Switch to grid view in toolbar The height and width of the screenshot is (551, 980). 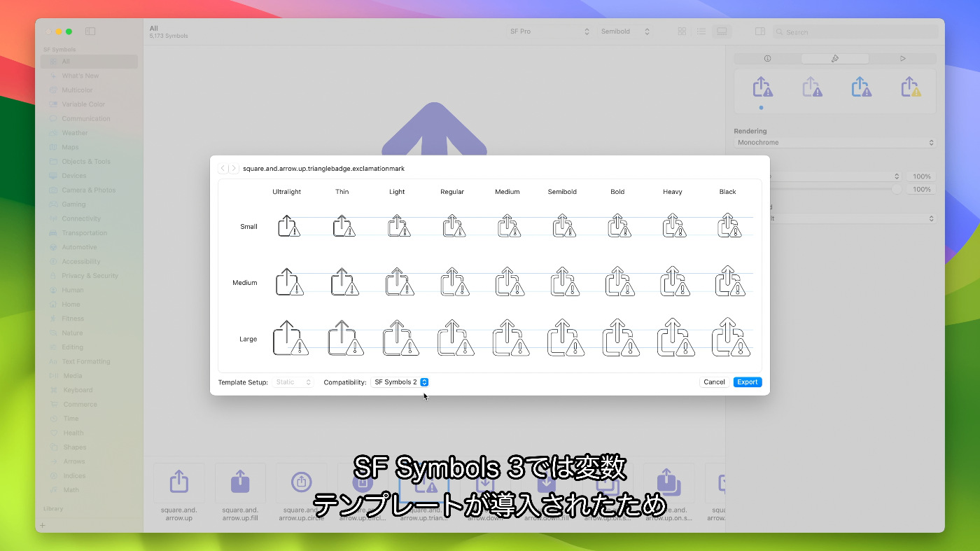[682, 32]
